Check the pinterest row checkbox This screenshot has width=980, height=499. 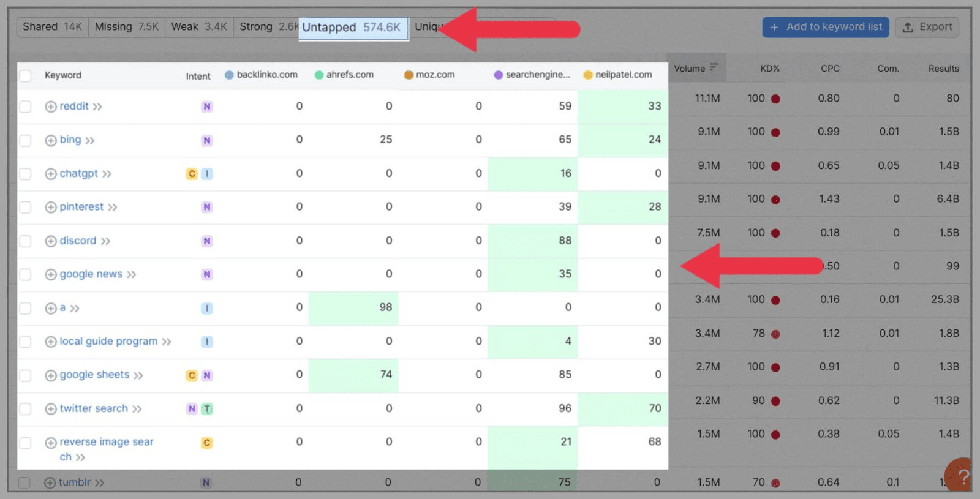coord(25,208)
